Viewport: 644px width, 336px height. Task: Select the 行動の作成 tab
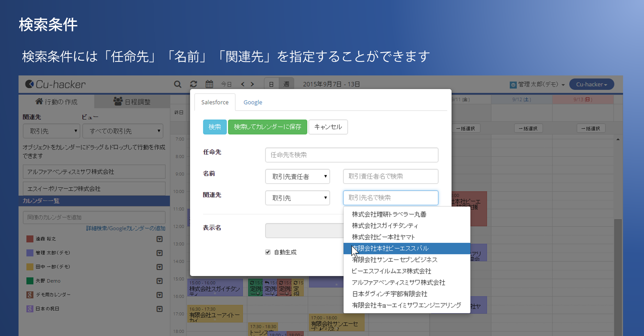(57, 102)
